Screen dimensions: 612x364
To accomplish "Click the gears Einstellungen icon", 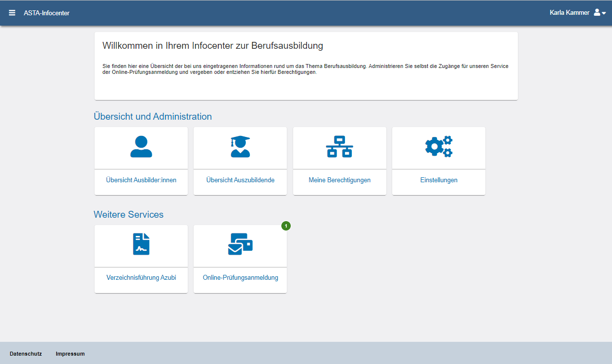I will click(439, 147).
